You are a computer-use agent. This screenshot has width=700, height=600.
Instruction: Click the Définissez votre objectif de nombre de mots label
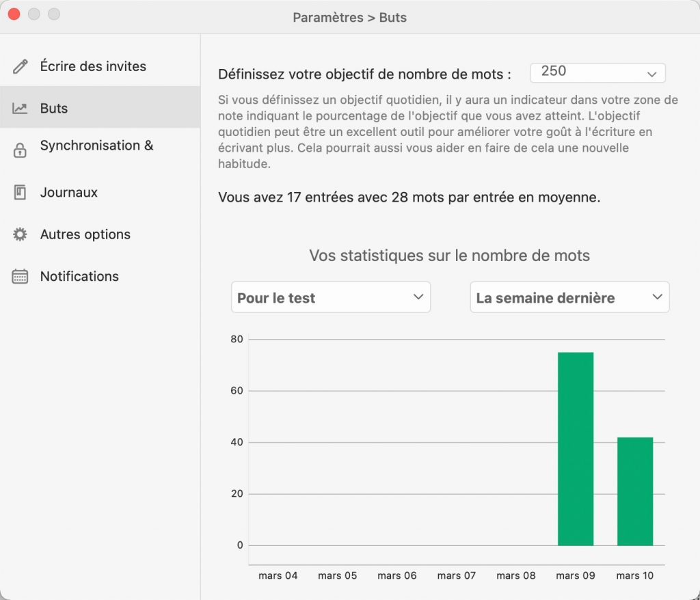[x=364, y=74]
